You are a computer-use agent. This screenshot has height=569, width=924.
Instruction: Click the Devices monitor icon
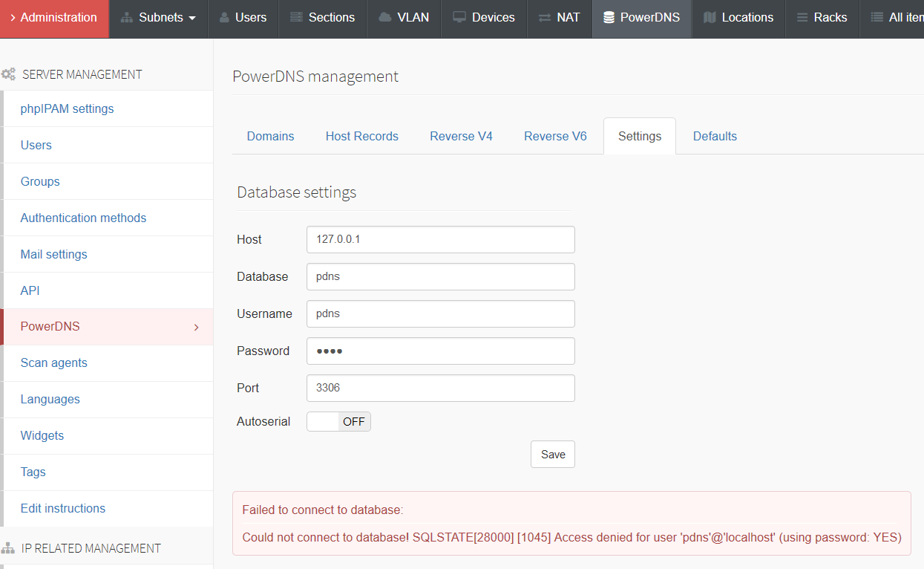pos(459,17)
